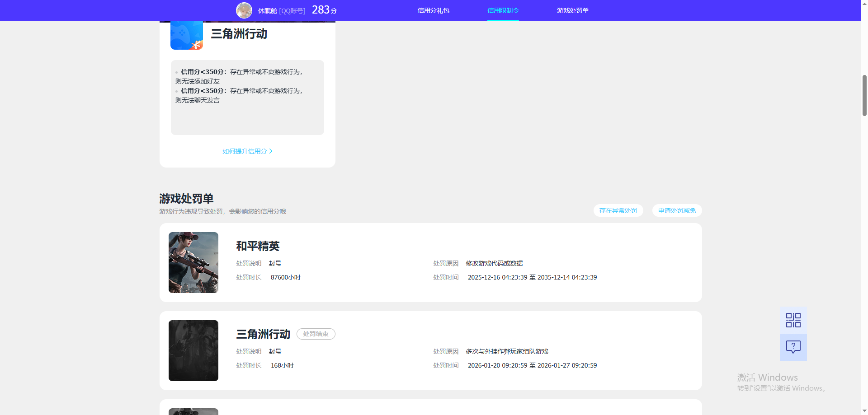Switch to the 信用限制令 tab
868x415 pixels.
[503, 10]
